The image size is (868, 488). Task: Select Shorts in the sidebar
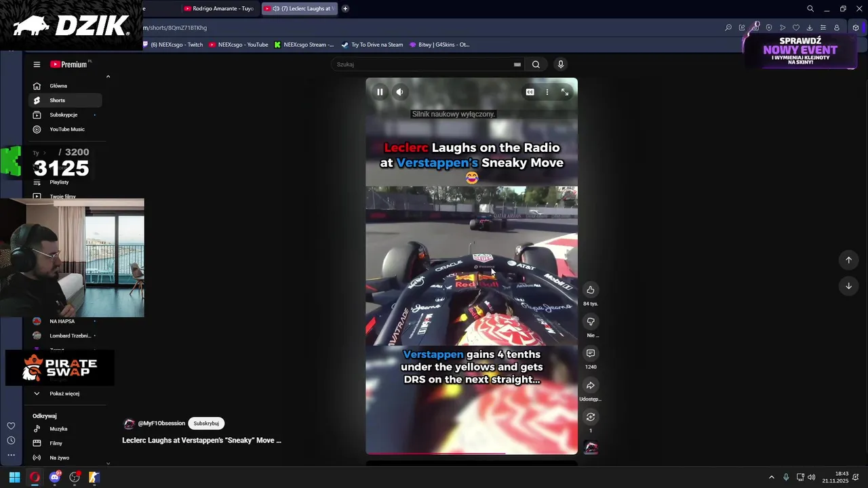point(65,100)
